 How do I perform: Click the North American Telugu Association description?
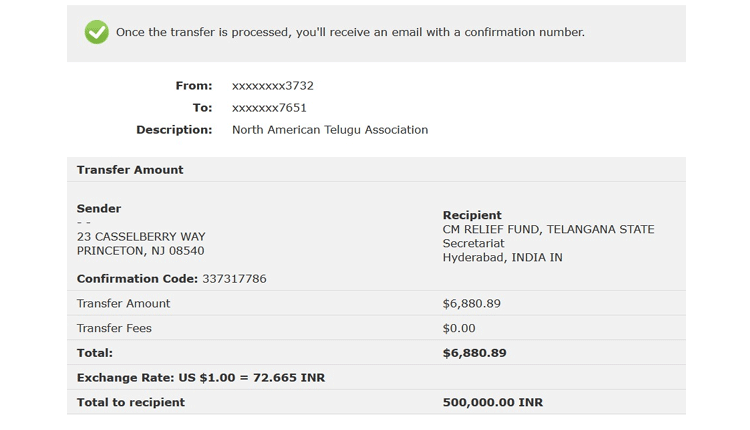[330, 130]
